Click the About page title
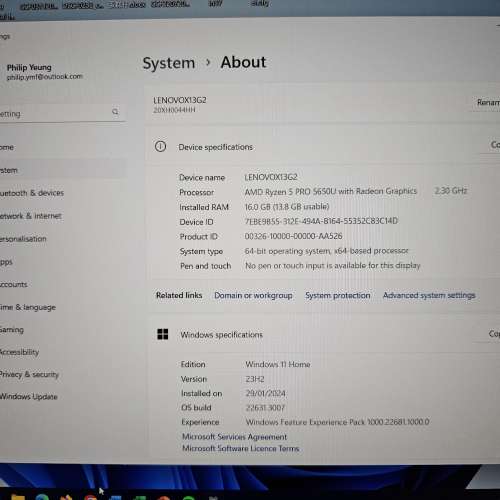 tap(243, 62)
